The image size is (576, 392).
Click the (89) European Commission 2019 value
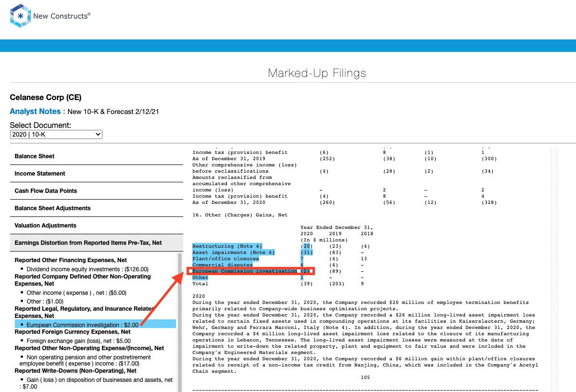[335, 271]
